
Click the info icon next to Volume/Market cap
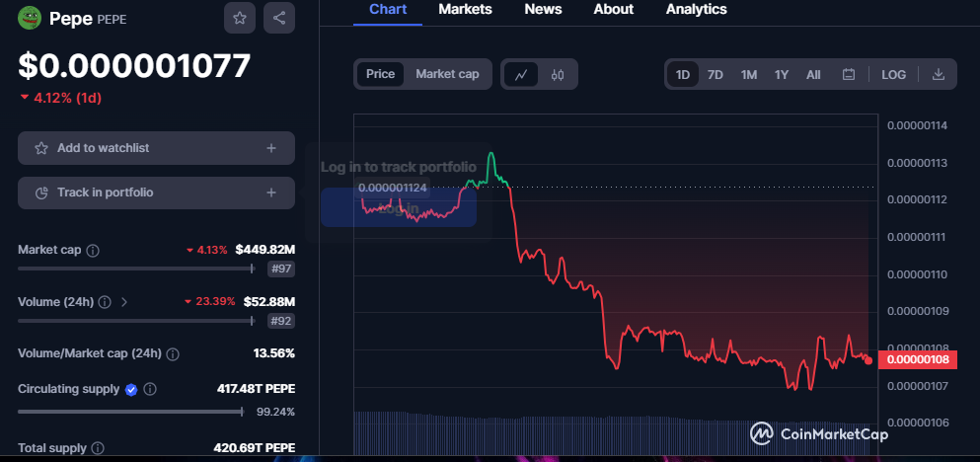(173, 354)
